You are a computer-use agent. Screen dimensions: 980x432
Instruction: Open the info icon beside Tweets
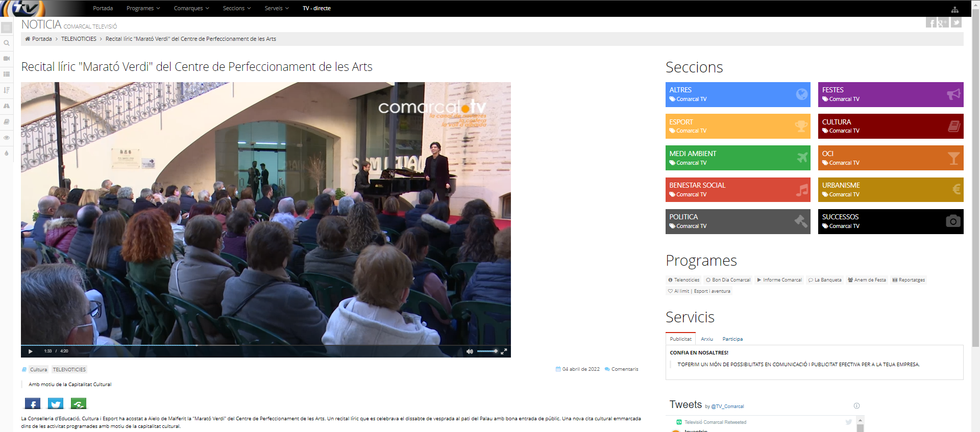coord(856,406)
